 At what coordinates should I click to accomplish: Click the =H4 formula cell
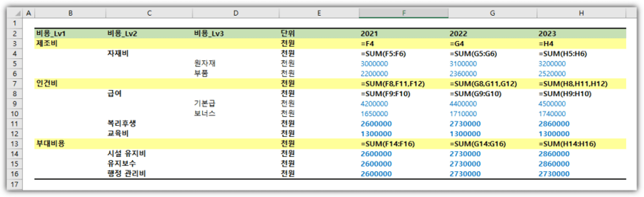tap(582, 44)
